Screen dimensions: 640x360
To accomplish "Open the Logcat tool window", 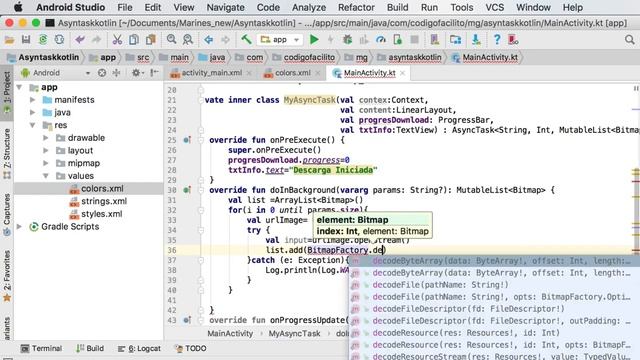I will 139,349.
